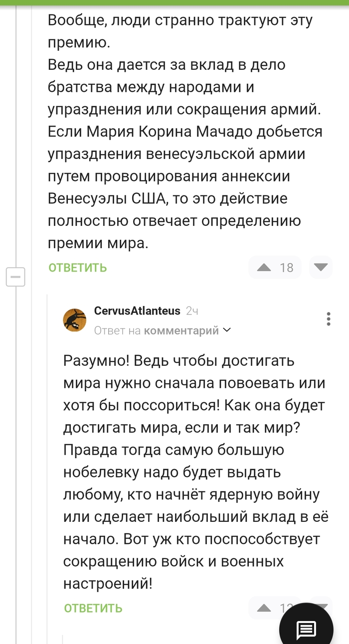The width and height of the screenshot is (349, 644).
Task: Tap the CervusAtlanteus avatar picture
Action: point(75,320)
